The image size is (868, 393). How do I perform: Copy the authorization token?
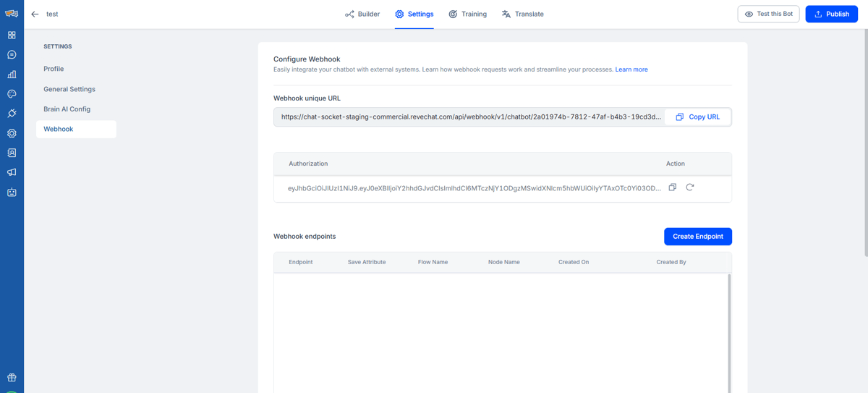[x=672, y=187]
